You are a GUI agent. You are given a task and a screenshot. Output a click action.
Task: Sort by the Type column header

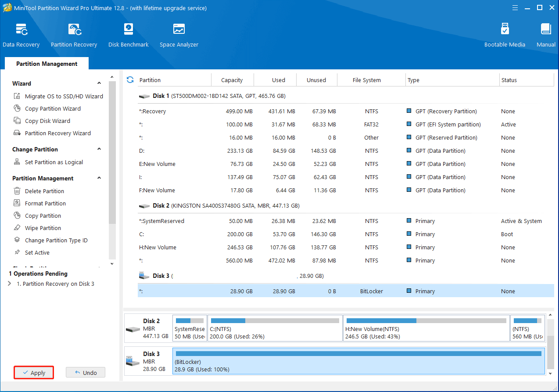click(452, 80)
